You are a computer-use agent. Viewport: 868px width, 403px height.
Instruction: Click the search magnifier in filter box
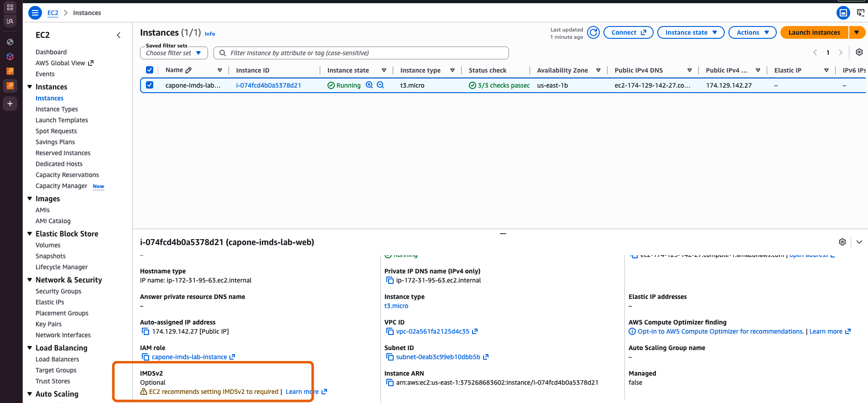pyautogui.click(x=223, y=53)
